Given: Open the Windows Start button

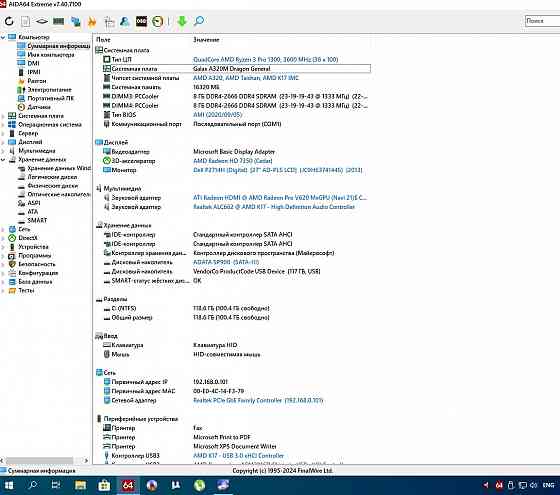Looking at the screenshot, I should [9, 485].
